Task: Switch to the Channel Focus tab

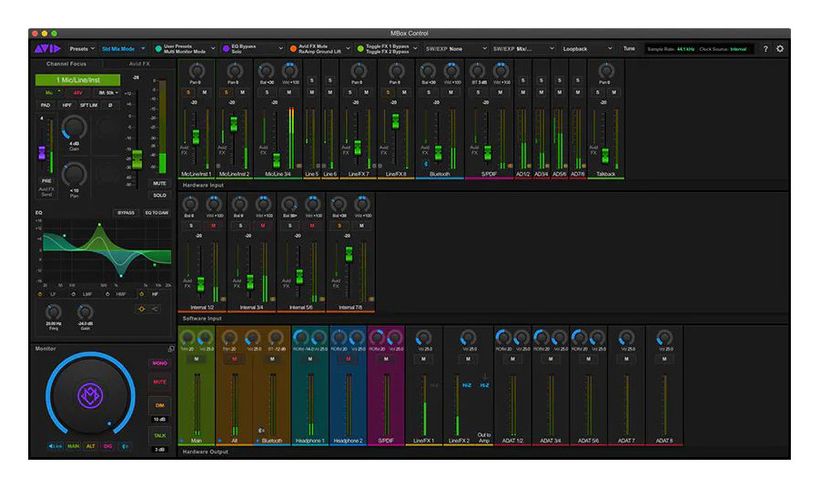Action: pyautogui.click(x=66, y=64)
